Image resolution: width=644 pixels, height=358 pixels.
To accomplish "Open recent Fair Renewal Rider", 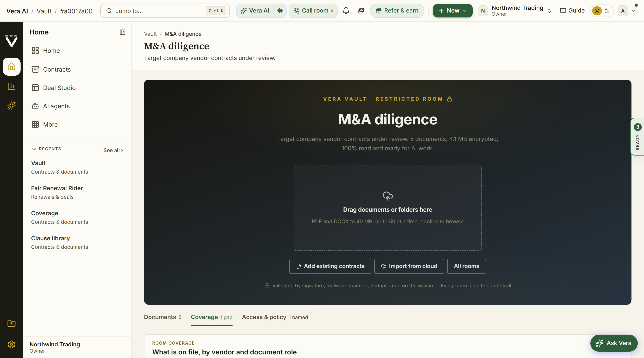I will (77, 192).
